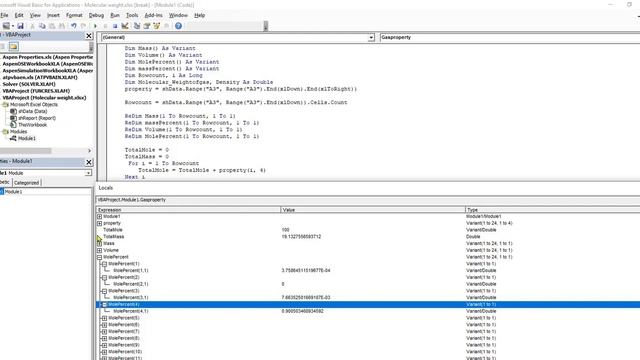This screenshot has width=640, height=360.
Task: Click the Type column header in Locals
Action: pos(553,210)
